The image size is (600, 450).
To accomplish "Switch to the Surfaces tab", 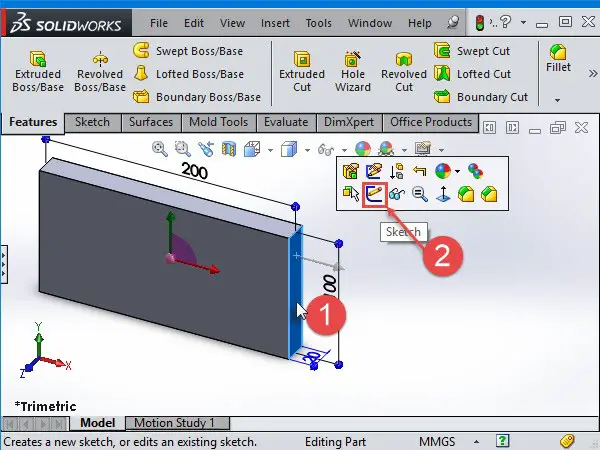I will coord(151,122).
